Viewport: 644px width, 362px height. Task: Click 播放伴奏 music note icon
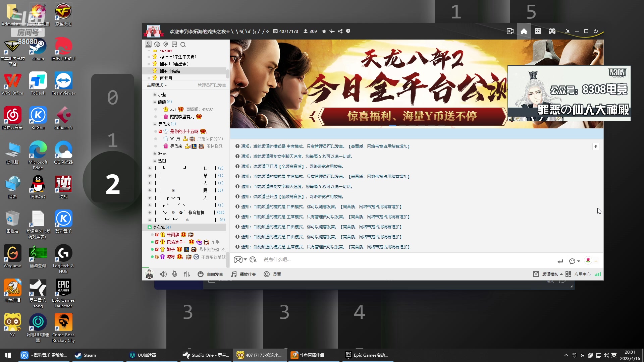point(234,274)
